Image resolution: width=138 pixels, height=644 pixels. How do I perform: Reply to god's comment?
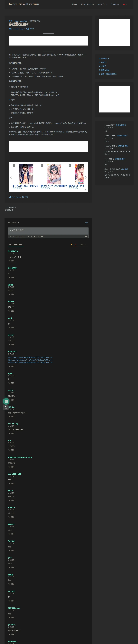[x=11, y=328]
